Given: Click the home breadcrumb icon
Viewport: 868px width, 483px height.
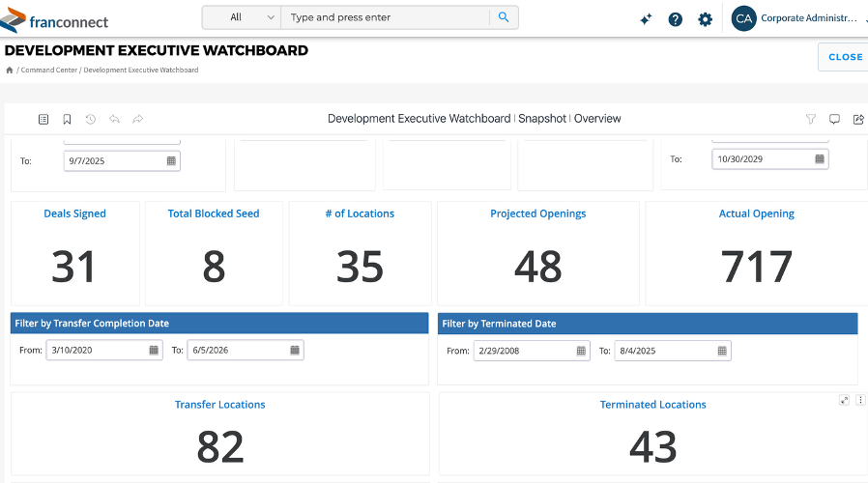Looking at the screenshot, I should pyautogui.click(x=10, y=71).
